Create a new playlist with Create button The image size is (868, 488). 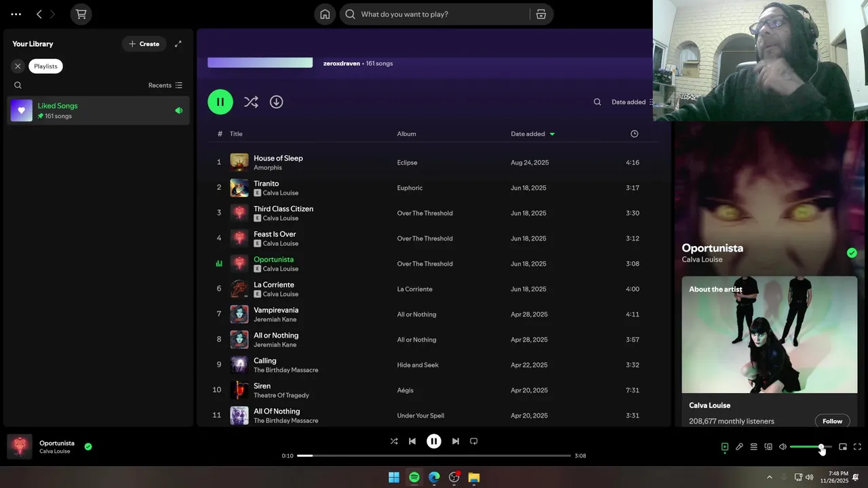click(x=144, y=44)
